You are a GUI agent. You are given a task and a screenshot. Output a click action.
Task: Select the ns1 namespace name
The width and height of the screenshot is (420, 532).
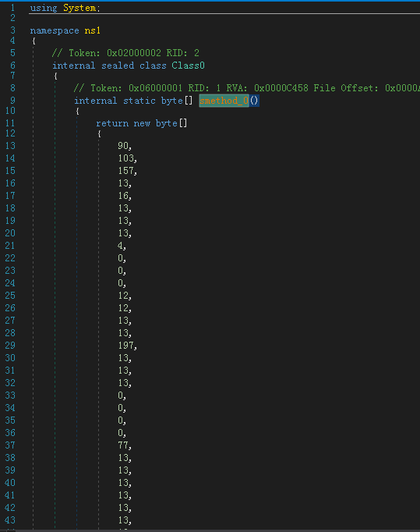[x=93, y=30]
